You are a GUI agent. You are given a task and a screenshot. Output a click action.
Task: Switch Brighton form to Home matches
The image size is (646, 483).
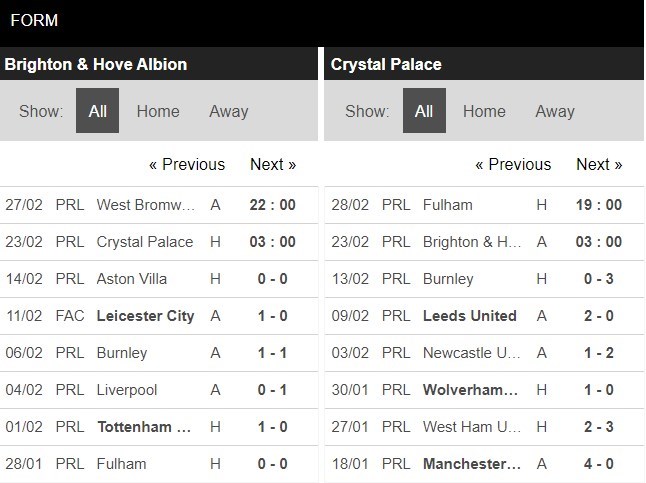click(x=158, y=111)
